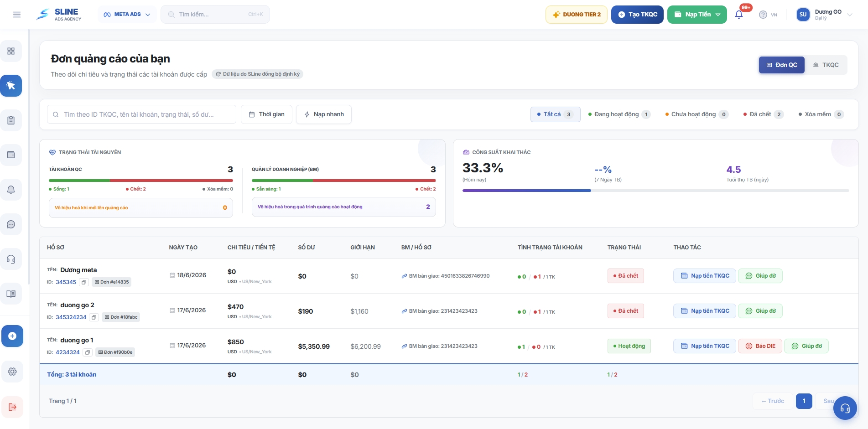Open the Nạp Tiền dropdown

click(697, 15)
